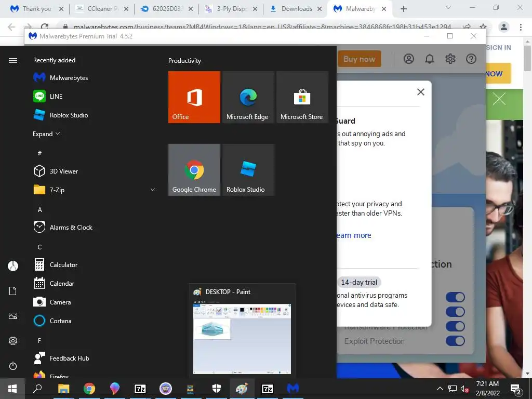Click the Chrome address bar
The height and width of the screenshot is (399, 532).
pos(261,27)
